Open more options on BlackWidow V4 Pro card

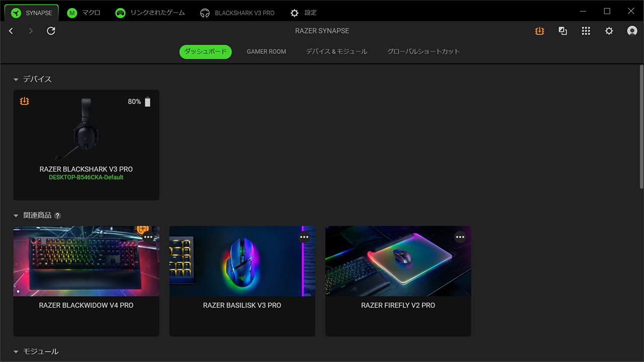tap(148, 237)
